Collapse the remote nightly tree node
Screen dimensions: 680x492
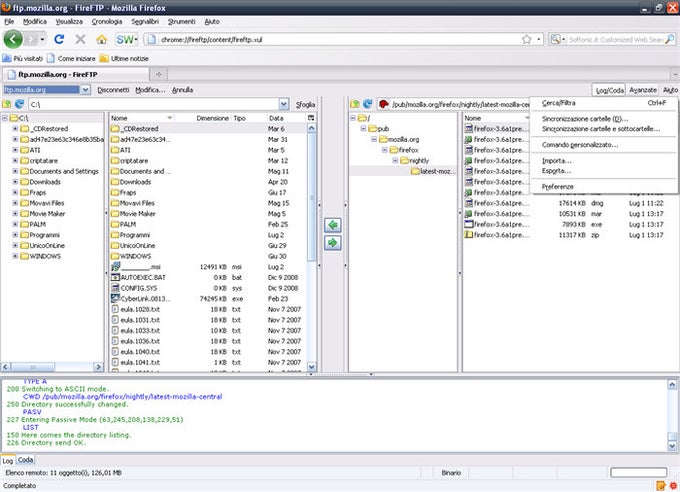tap(395, 161)
